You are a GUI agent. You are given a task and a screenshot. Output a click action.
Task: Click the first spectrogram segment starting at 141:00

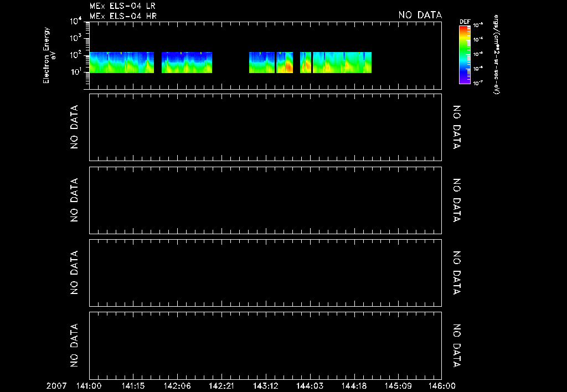click(121, 63)
